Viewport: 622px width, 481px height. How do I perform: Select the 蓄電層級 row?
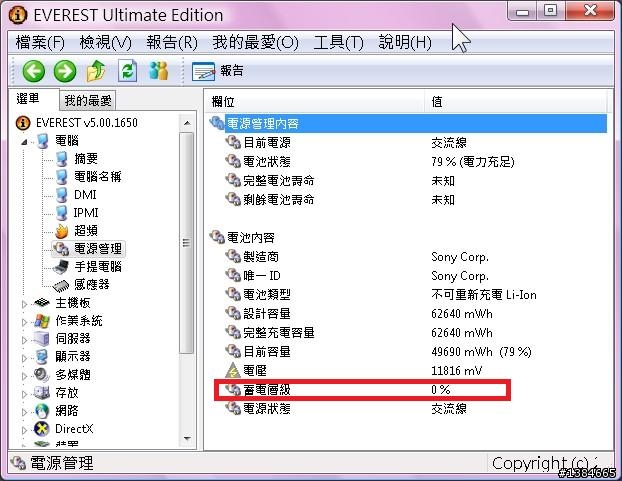tap(407, 390)
